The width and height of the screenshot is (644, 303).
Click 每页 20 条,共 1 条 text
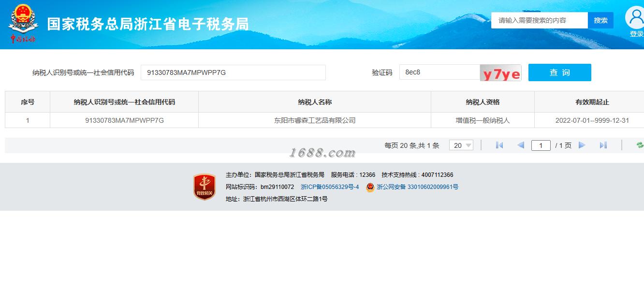(412, 145)
